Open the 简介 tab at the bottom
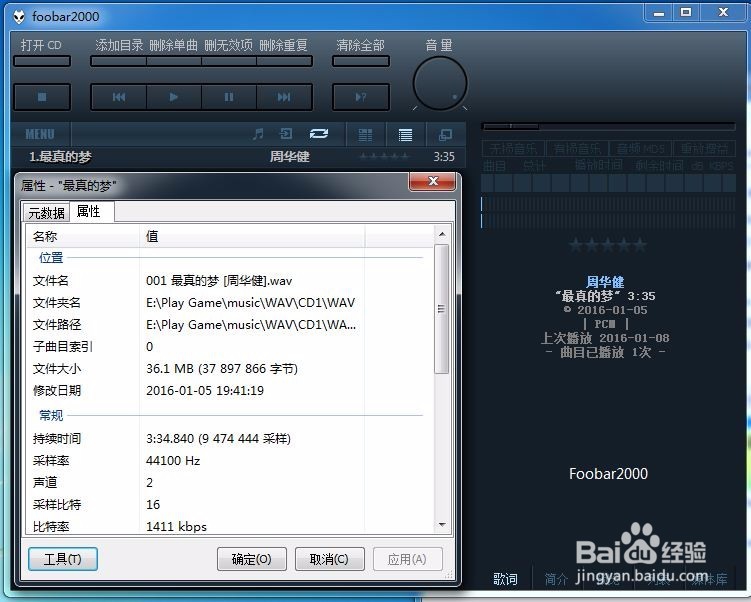Screen dimensions: 751x602 pos(556,579)
